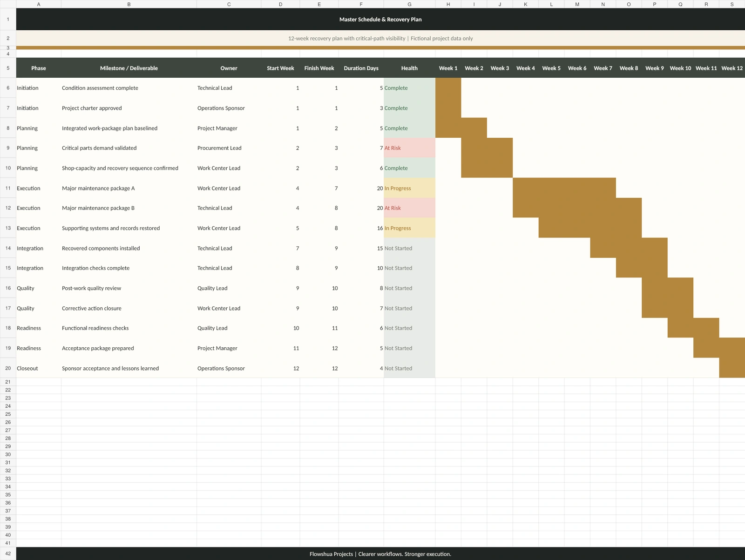
Task: Click Week 1 Gantt bar for Condition assessment
Action: (448, 88)
